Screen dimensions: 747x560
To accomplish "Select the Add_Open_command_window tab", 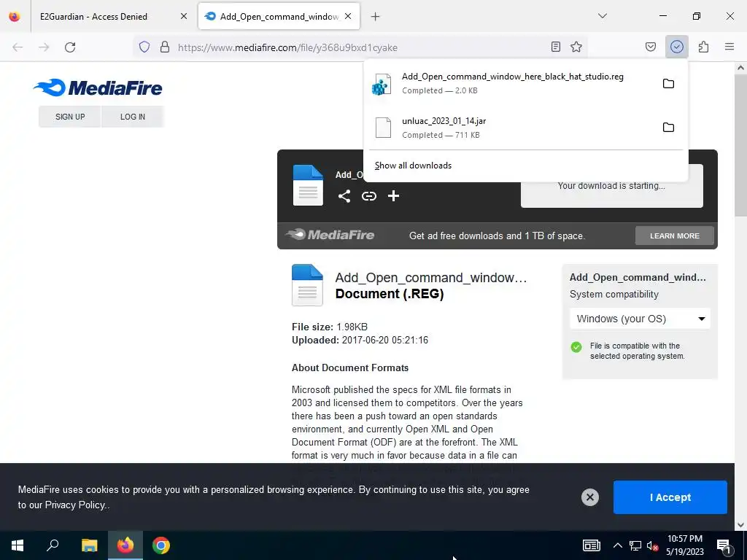I will coord(279,17).
